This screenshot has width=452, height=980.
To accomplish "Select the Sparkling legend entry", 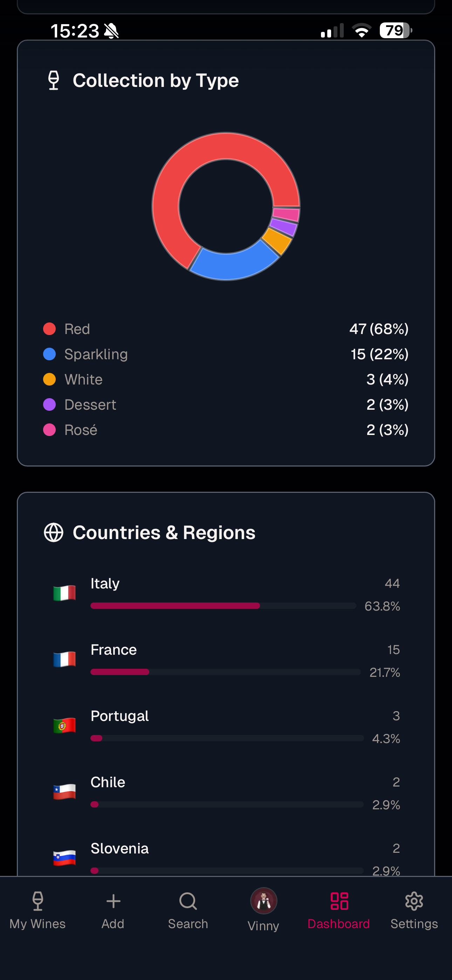I will 226,354.
